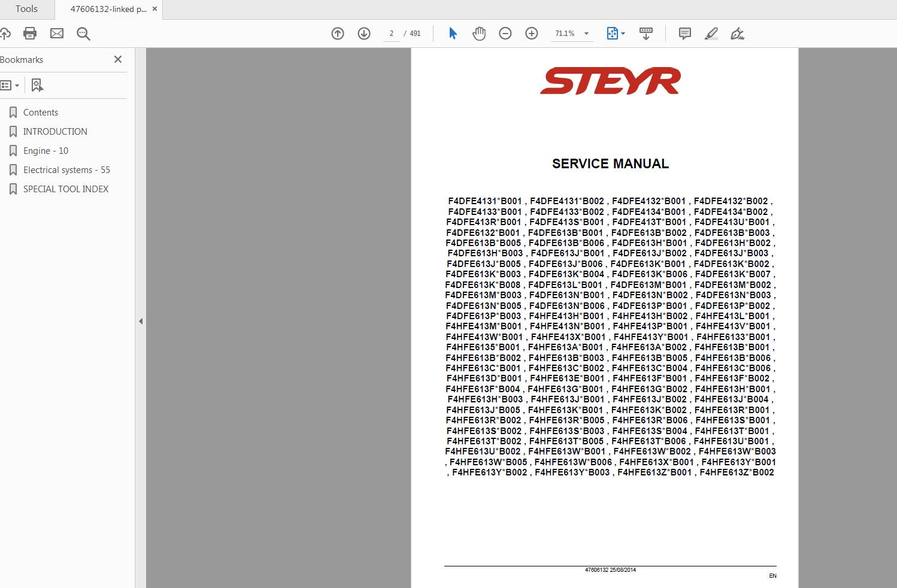Click the page number input field
897x588 pixels.
click(x=391, y=34)
